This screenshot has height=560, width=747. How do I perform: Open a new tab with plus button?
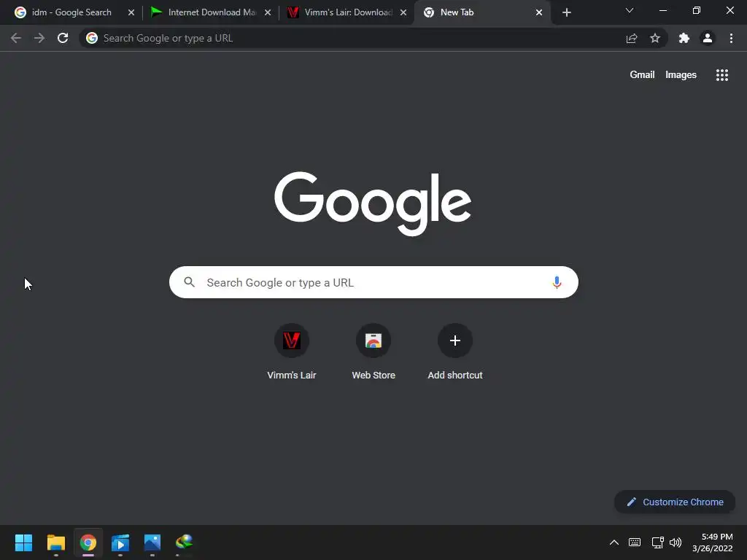pos(566,12)
